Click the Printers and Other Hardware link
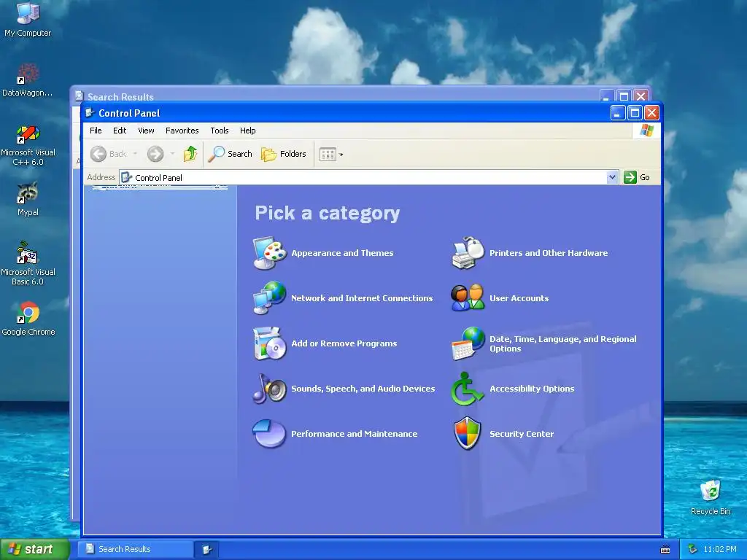Screen dimensions: 747x560 coord(549,253)
